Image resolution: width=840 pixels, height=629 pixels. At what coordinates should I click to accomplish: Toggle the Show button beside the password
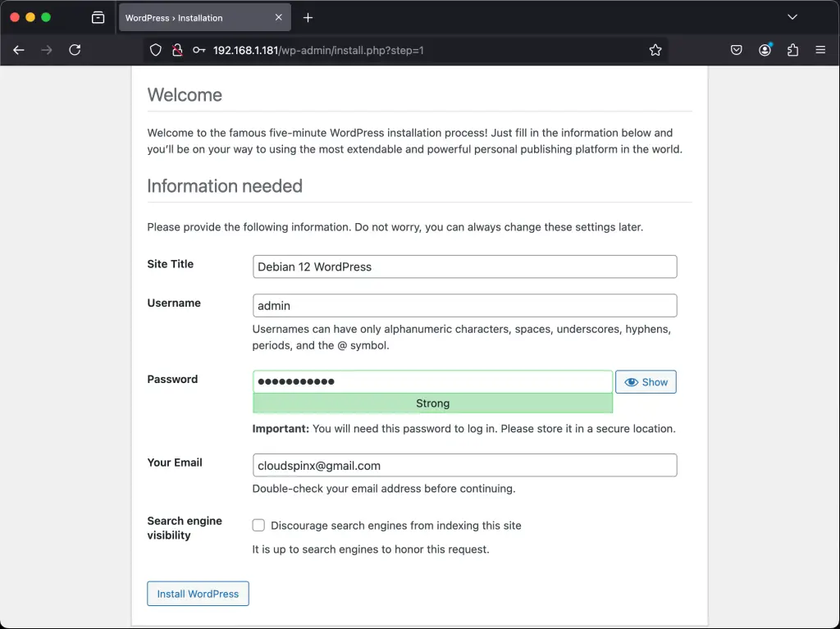(646, 381)
